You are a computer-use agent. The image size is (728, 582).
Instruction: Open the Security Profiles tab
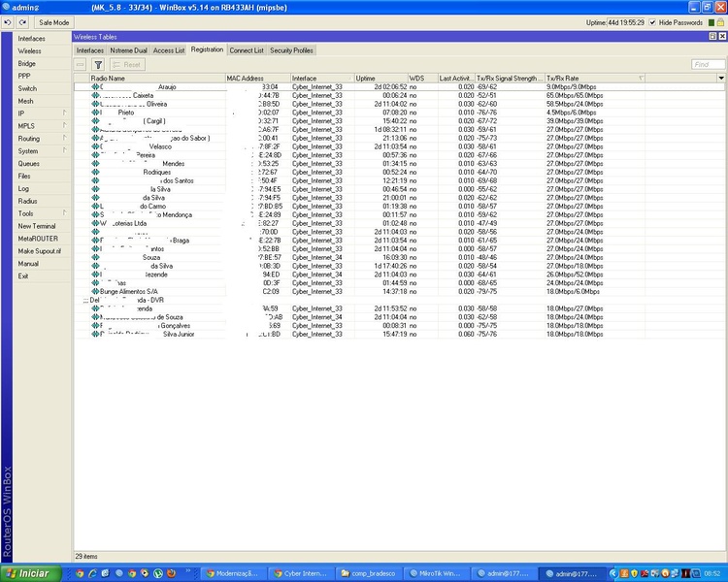click(291, 50)
